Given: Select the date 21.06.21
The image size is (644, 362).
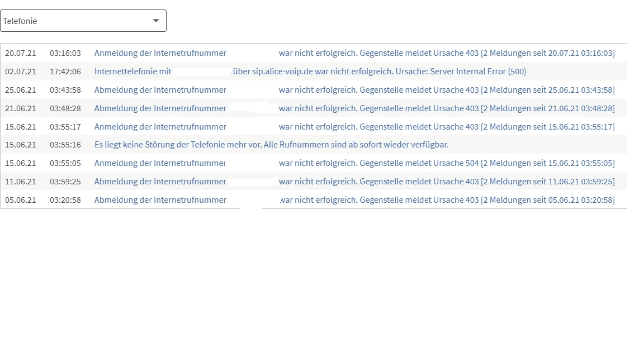Looking at the screenshot, I should [21, 108].
